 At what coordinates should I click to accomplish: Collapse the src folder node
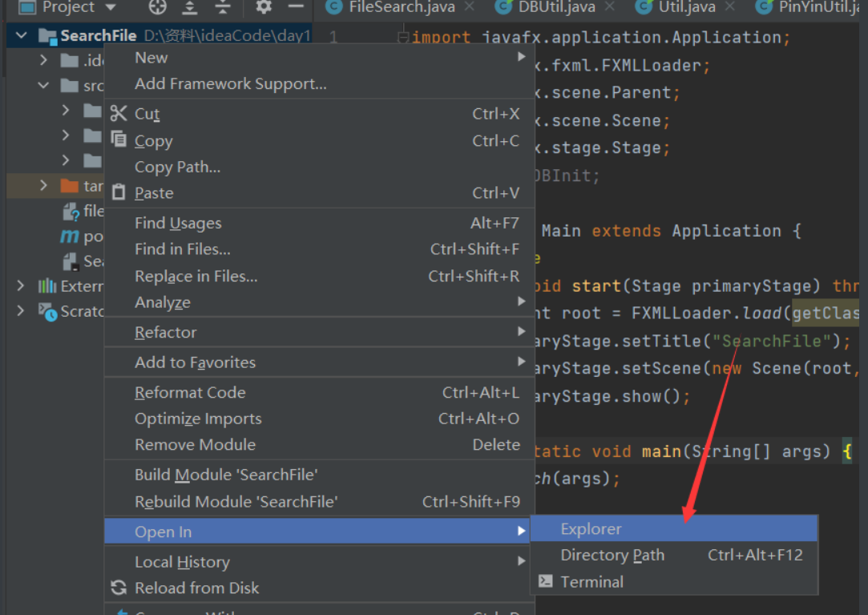click(44, 85)
